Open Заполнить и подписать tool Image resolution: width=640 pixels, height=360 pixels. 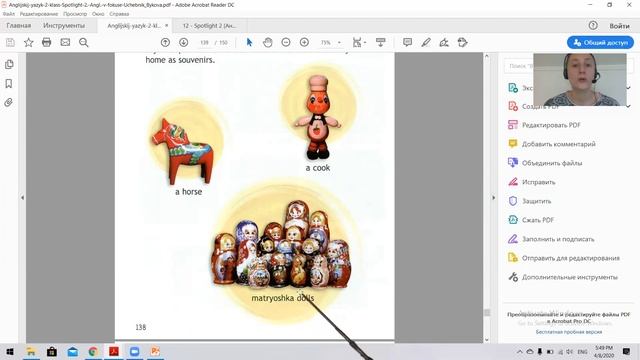pyautogui.click(x=558, y=239)
